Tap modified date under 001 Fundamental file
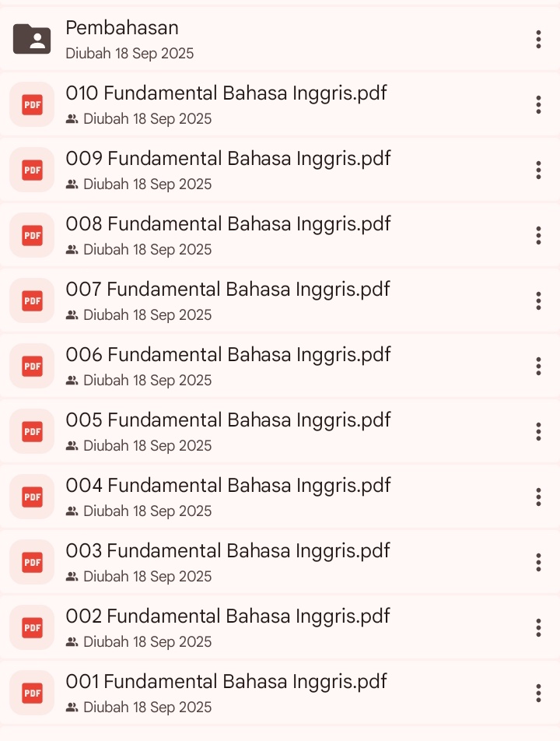This screenshot has width=560, height=741. [x=147, y=708]
